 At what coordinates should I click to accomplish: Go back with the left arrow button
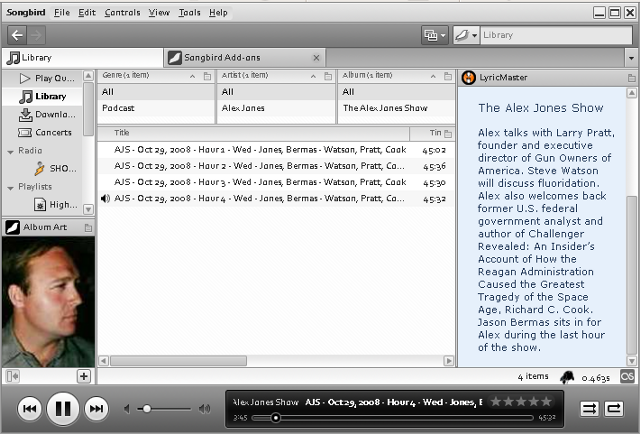pyautogui.click(x=17, y=35)
